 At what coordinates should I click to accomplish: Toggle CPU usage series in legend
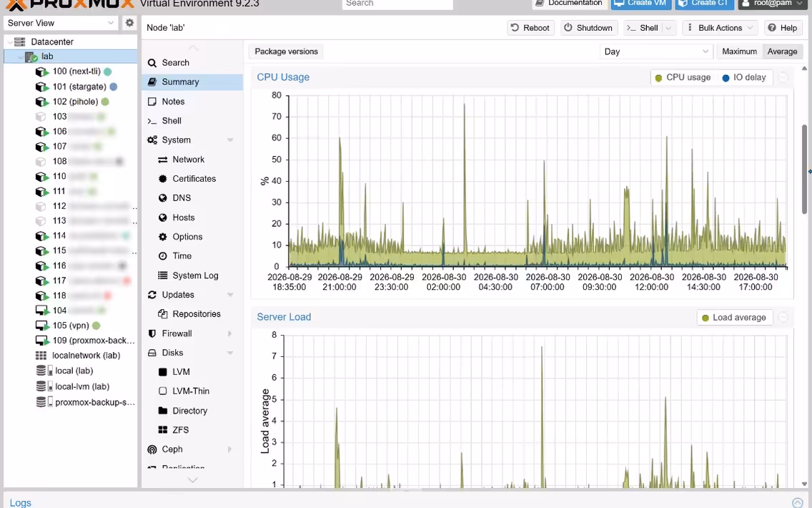coord(683,78)
